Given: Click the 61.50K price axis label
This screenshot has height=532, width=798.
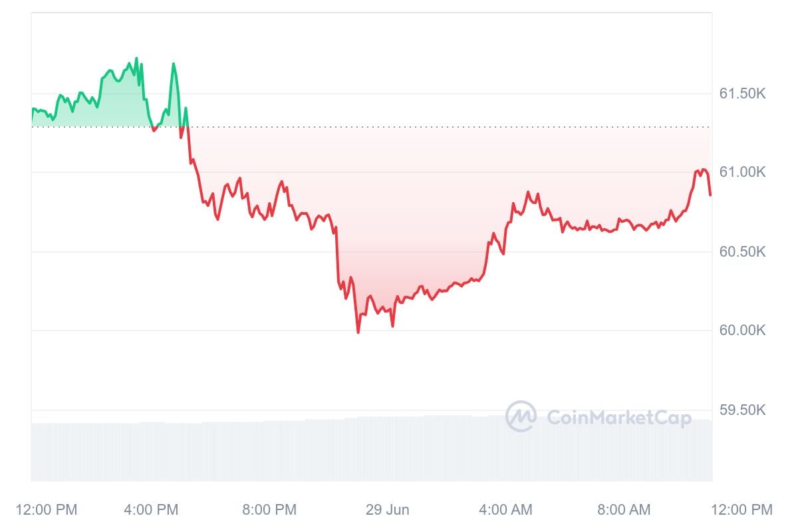Looking at the screenshot, I should click(x=742, y=94).
